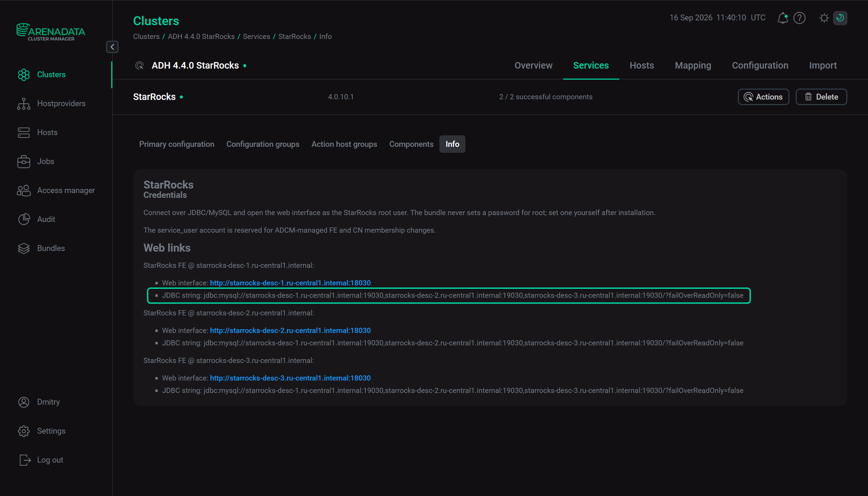Click Log out in the sidebar
This screenshot has width=868, height=496.
coord(50,460)
